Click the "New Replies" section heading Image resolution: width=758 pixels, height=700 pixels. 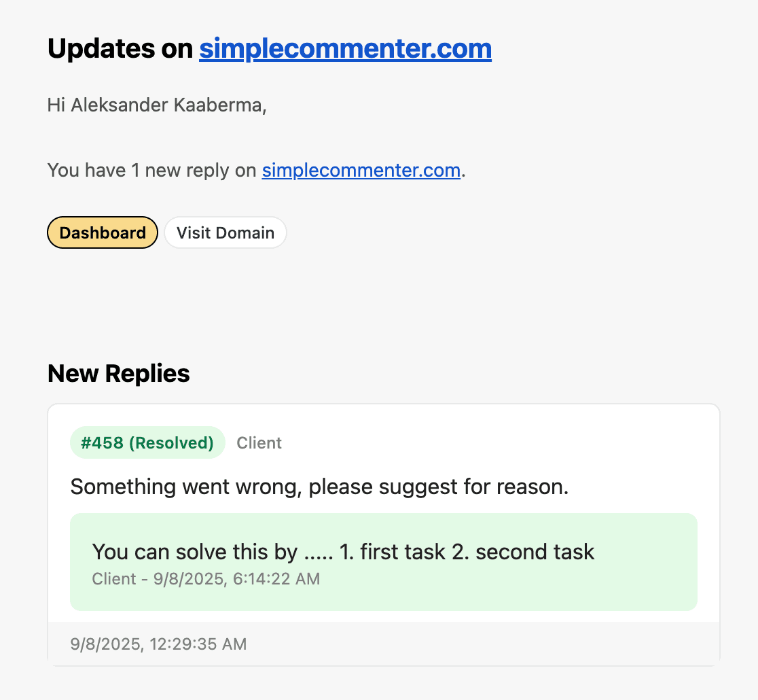[119, 374]
